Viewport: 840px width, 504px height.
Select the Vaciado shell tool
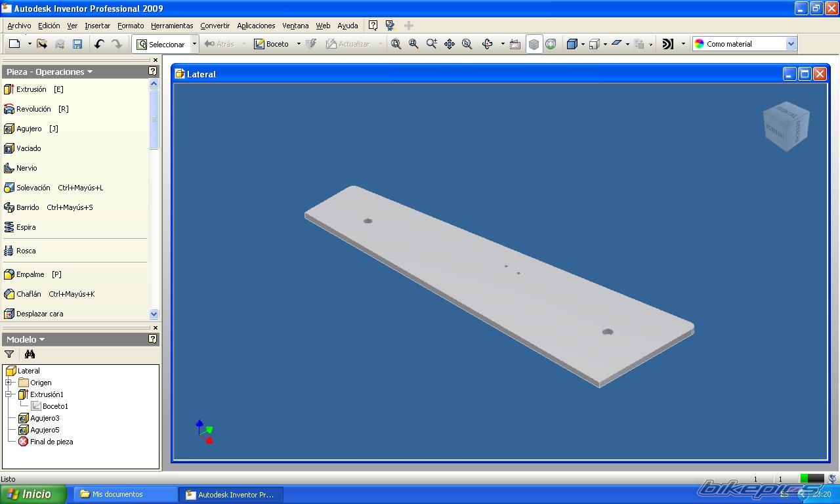click(22, 148)
